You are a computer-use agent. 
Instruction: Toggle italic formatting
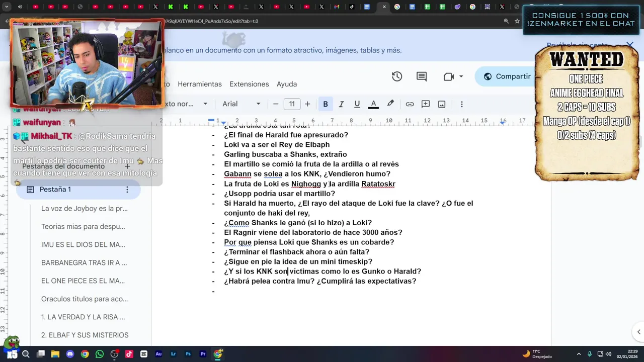point(341,104)
